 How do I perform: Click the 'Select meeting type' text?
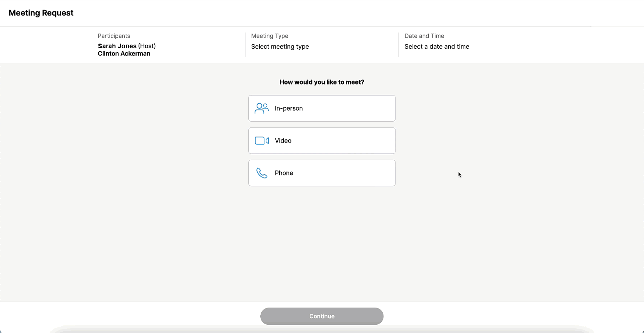[280, 47]
